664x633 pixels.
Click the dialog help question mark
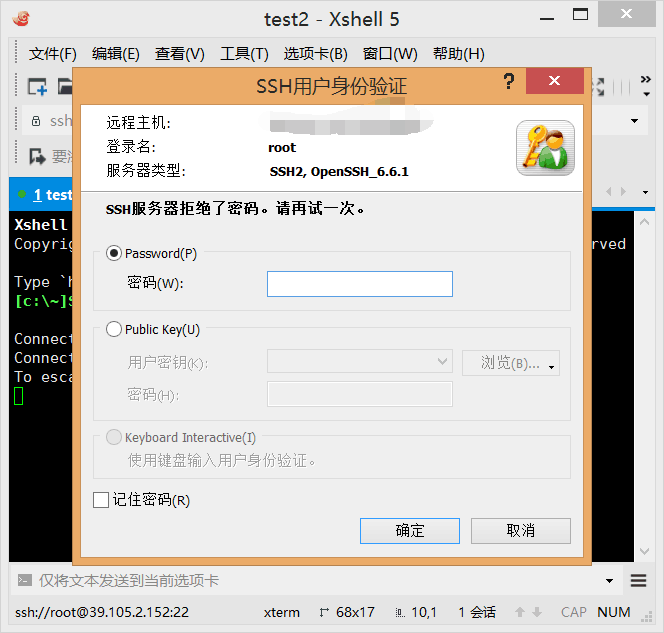[509, 81]
